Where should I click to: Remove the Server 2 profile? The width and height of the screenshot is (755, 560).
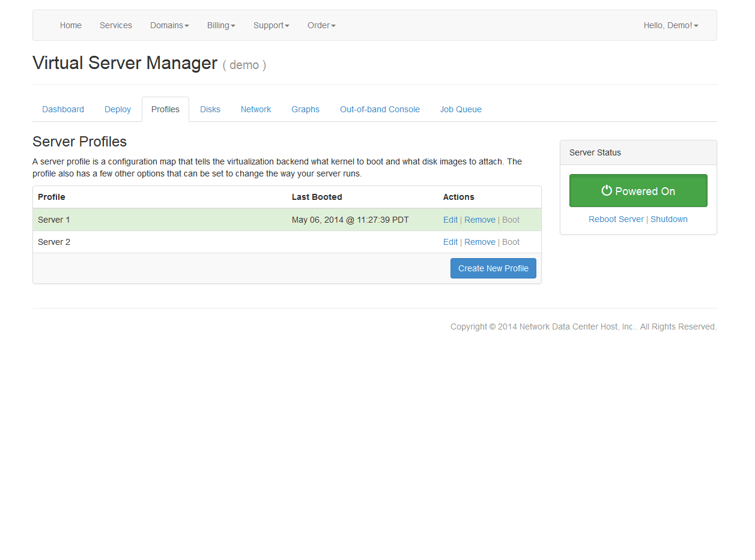point(480,242)
